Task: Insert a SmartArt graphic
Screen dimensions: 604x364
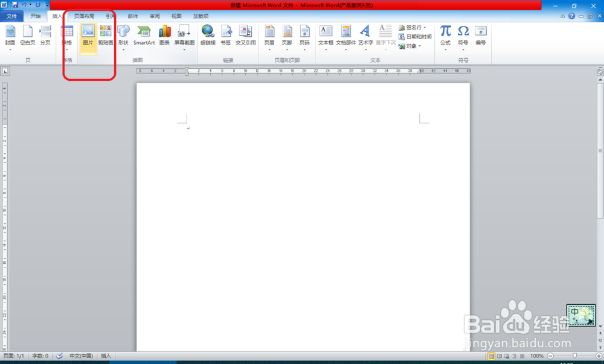Action: tap(144, 37)
